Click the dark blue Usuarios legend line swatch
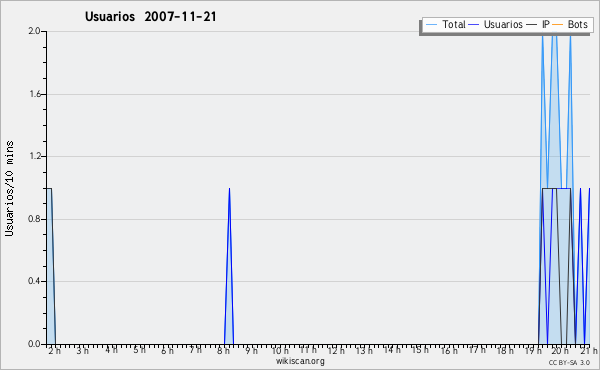The width and height of the screenshot is (600, 370). (x=474, y=25)
